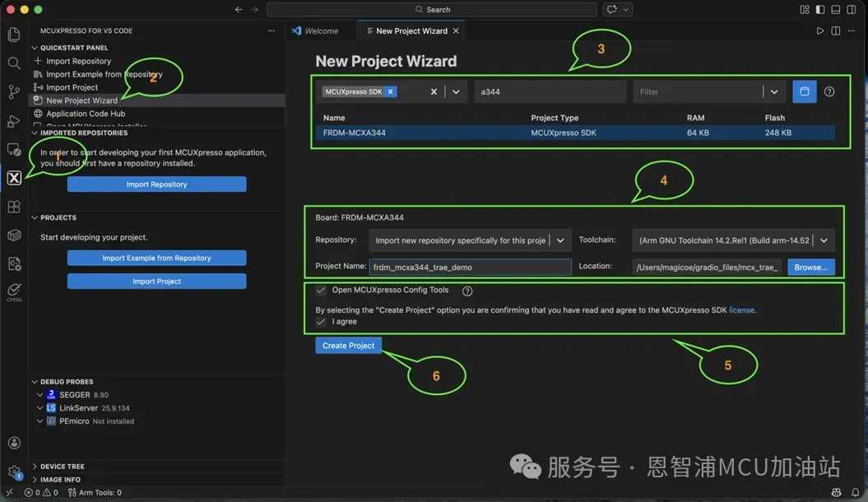Open the Accounts icon in activity bar
The width and height of the screenshot is (868, 502).
(x=14, y=443)
